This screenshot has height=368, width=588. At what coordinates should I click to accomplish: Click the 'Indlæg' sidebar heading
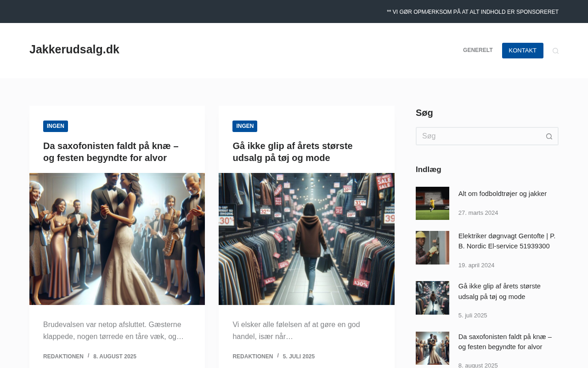point(429,170)
